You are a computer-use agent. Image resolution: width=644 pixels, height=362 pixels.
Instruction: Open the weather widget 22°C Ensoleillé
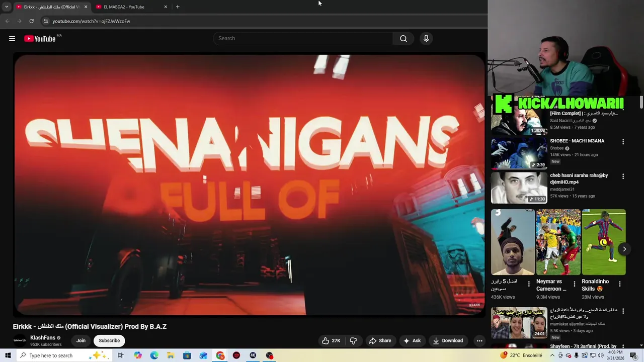pyautogui.click(x=521, y=355)
